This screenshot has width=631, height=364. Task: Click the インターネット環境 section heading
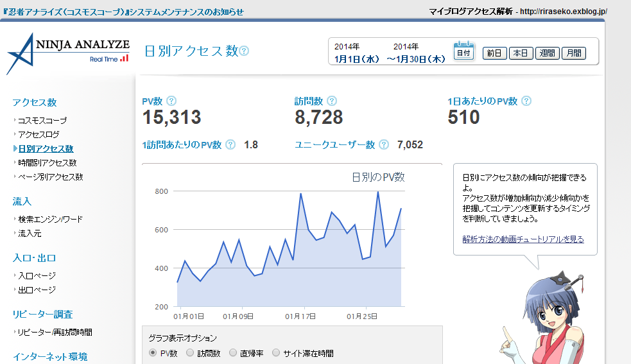click(50, 357)
